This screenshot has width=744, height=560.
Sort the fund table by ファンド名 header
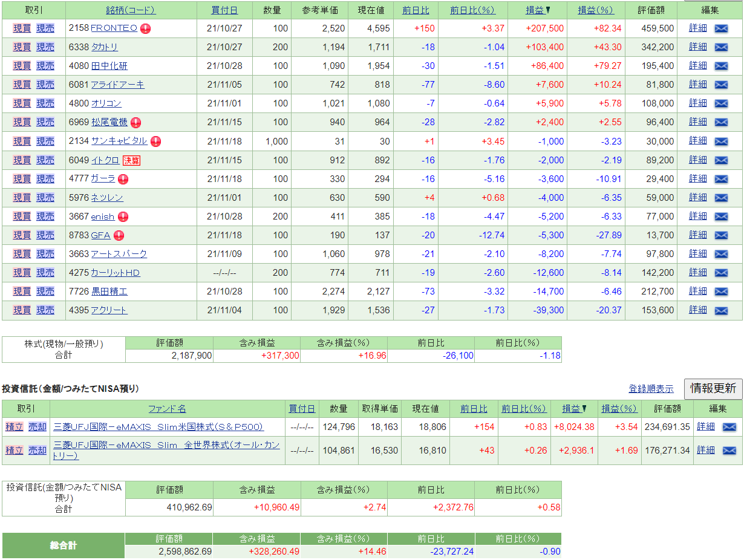coord(167,409)
